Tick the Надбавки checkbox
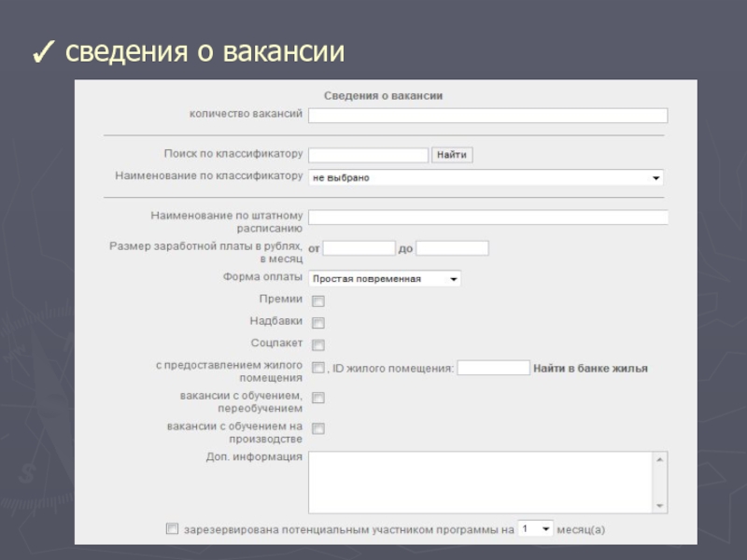Viewport: 747px width, 560px height. click(317, 323)
